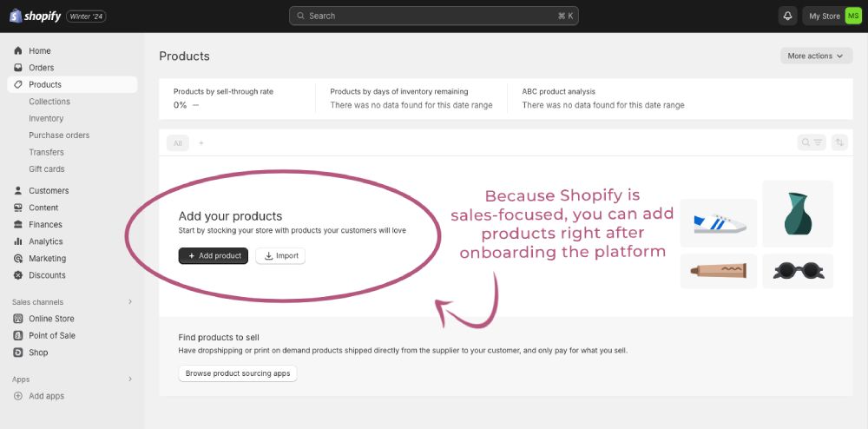Click the Add product button
Image resolution: width=868 pixels, height=429 pixels.
click(214, 255)
